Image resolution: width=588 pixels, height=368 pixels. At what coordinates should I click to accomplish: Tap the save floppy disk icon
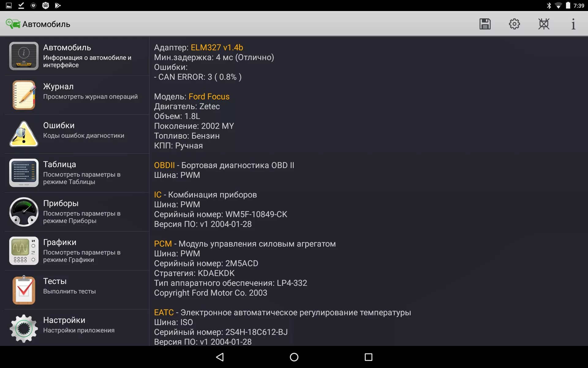pyautogui.click(x=485, y=24)
